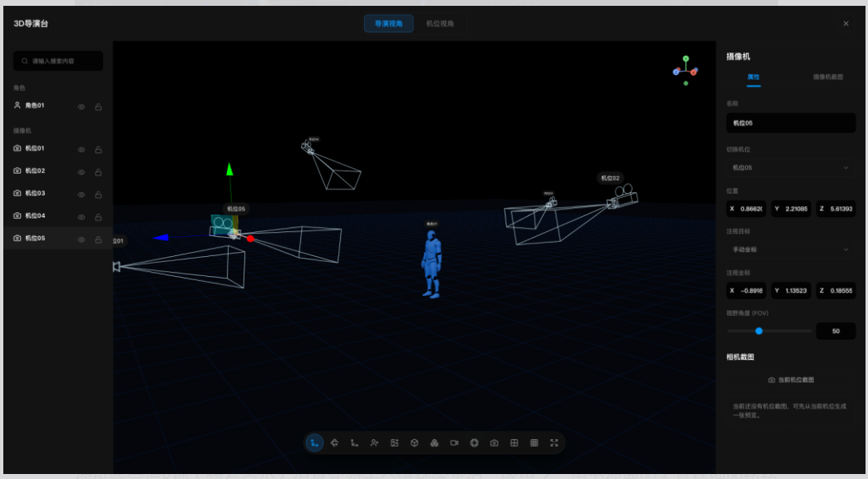Open the 注视目标 dropdown showing 手动坐标
The width and height of the screenshot is (868, 479).
coord(791,249)
